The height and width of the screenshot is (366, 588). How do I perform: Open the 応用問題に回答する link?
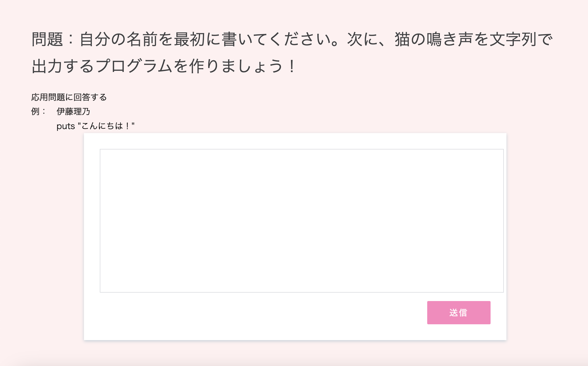[69, 97]
